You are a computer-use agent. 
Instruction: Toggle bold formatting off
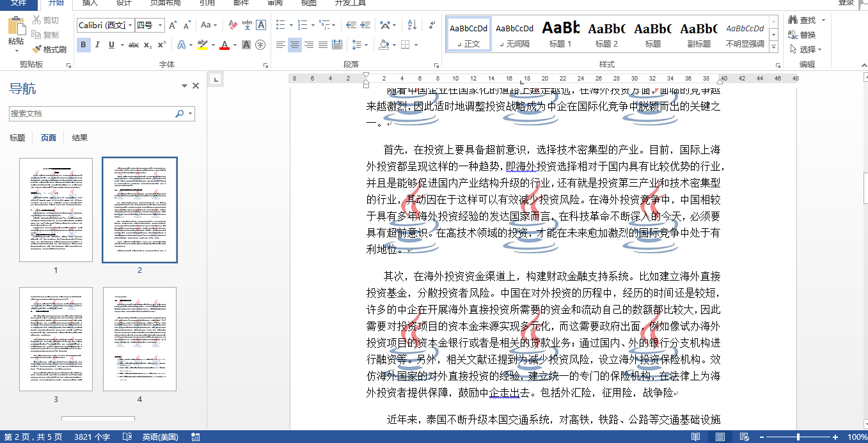[x=83, y=45]
